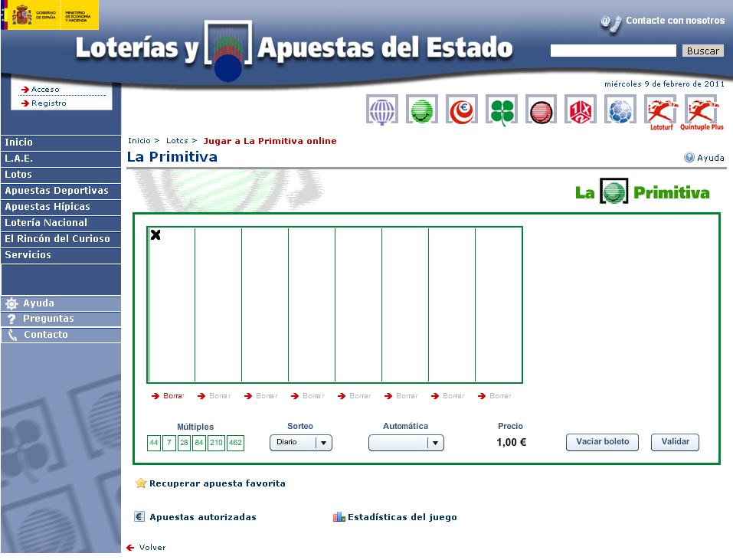The width and height of the screenshot is (733, 560).
Task: Click the date miércoles 9 de febrero de 2011
Action: click(x=664, y=84)
